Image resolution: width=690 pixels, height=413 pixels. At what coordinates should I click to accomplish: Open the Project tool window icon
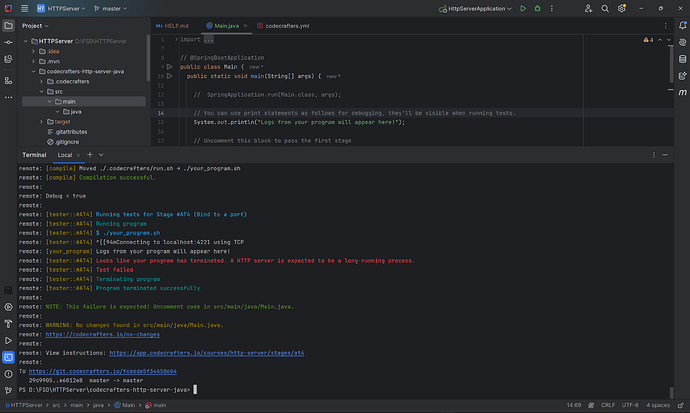pos(8,26)
